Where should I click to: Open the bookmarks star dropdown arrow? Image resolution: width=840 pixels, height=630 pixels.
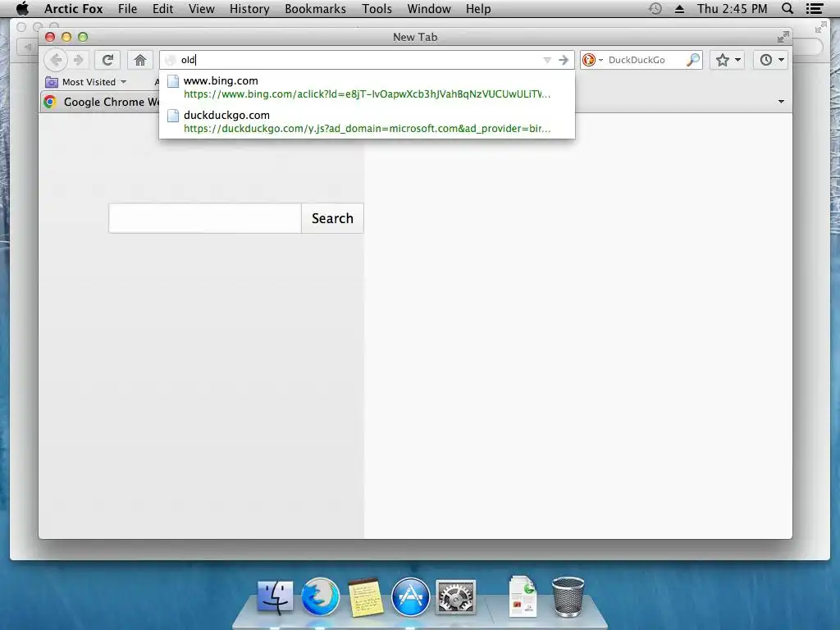(737, 60)
